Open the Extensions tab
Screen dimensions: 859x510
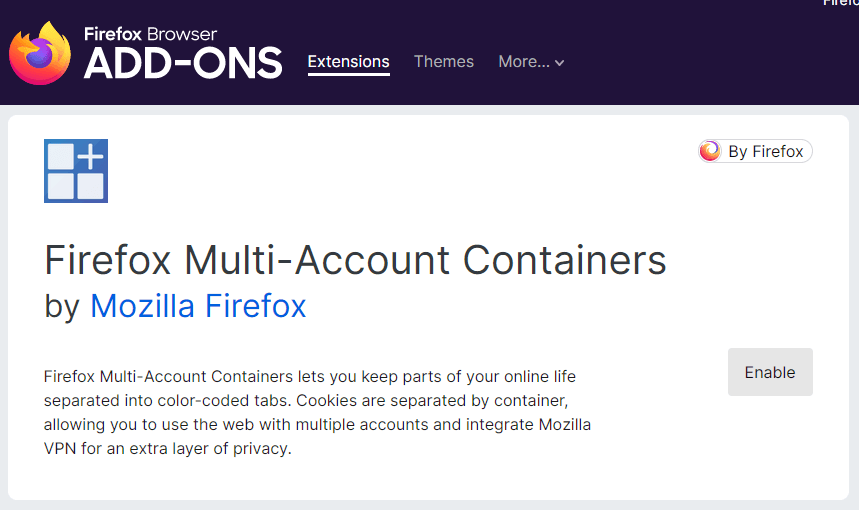pyautogui.click(x=348, y=62)
